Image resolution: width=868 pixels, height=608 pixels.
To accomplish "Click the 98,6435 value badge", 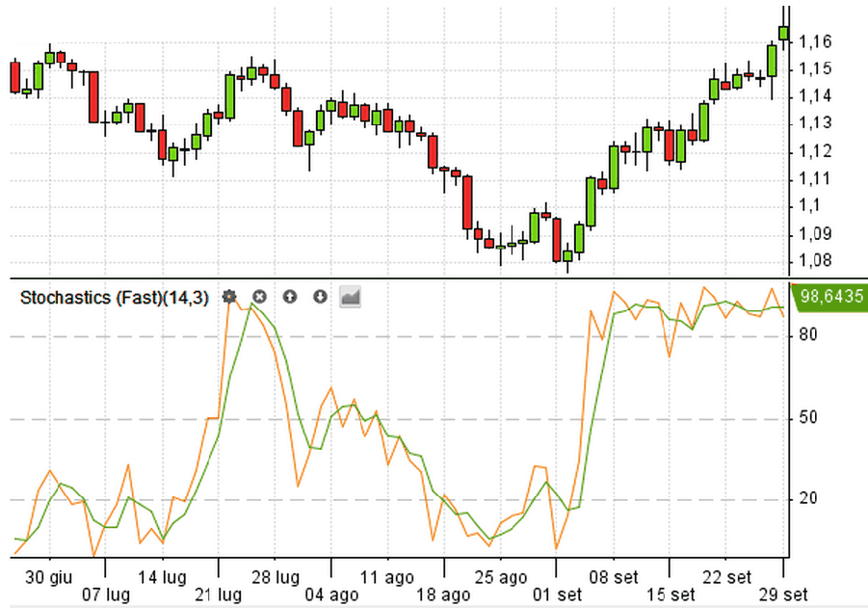I will coord(830,298).
